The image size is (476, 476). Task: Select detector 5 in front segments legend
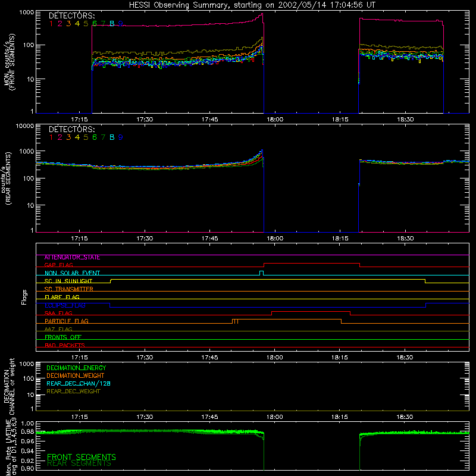86,24
